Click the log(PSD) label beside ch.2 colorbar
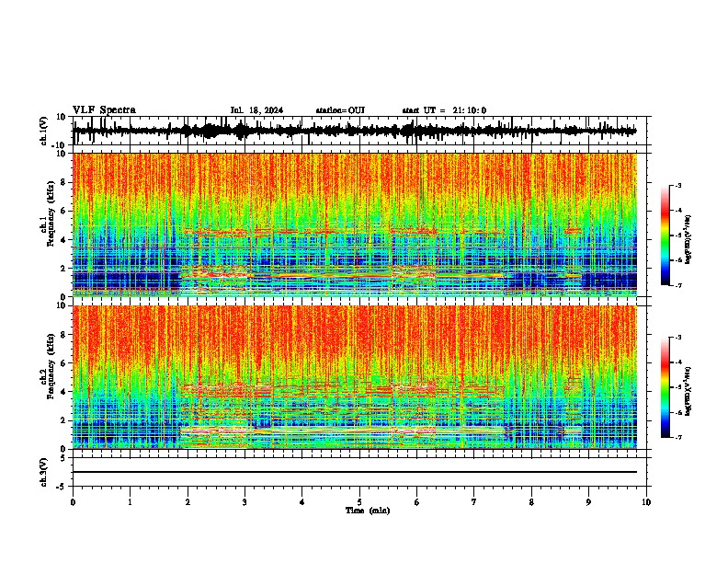This screenshot has height=563, width=728. pos(688,392)
